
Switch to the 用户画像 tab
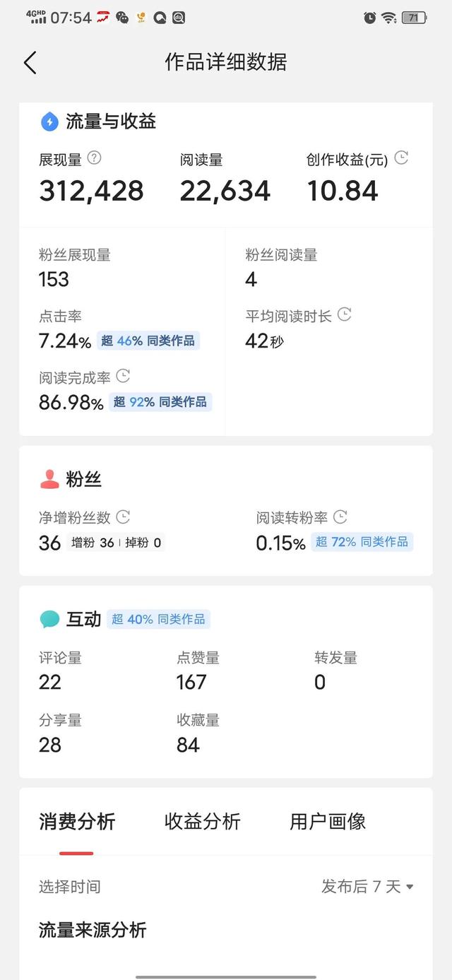point(328,821)
